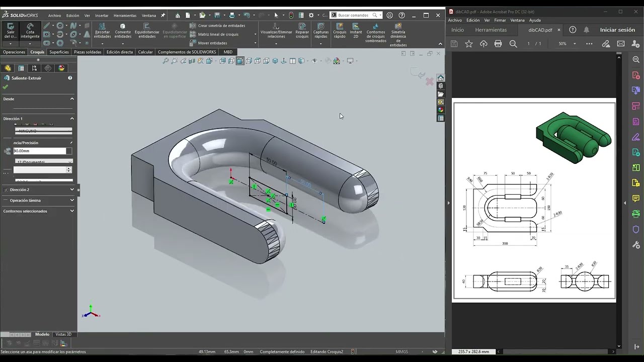Collapse the Desde section
The width and height of the screenshot is (644, 362).
[72, 99]
